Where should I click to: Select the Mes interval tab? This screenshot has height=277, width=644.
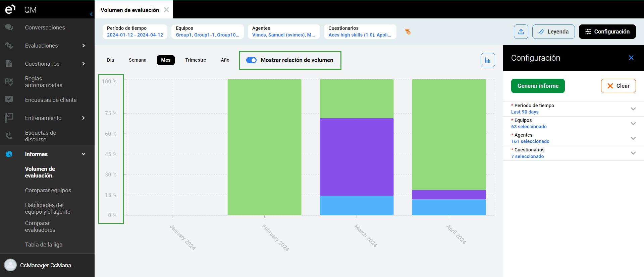click(x=166, y=60)
